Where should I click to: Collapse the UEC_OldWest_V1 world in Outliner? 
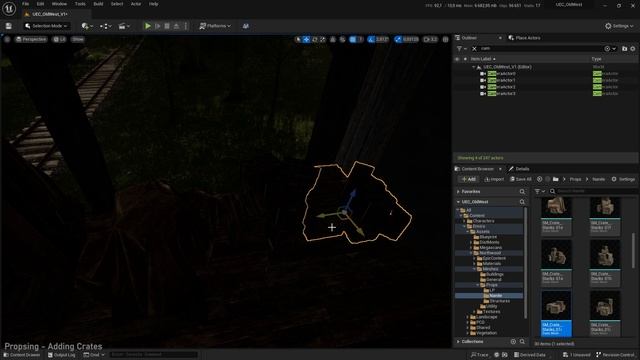click(x=473, y=67)
